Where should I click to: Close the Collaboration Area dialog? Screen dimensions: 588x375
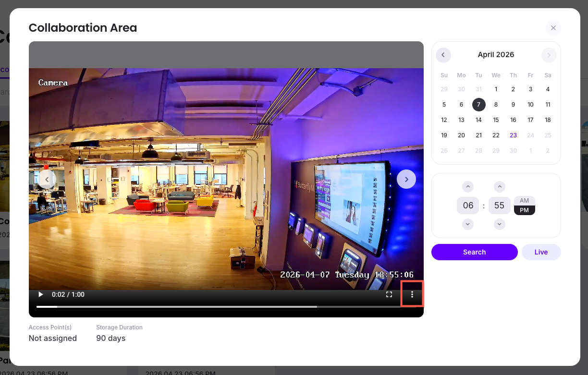coord(553,28)
